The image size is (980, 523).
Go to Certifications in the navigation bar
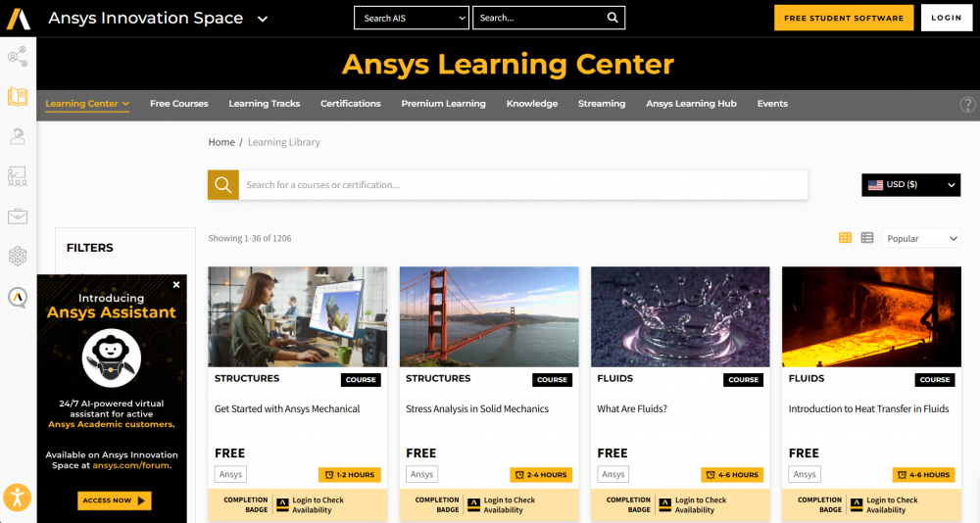(x=350, y=104)
